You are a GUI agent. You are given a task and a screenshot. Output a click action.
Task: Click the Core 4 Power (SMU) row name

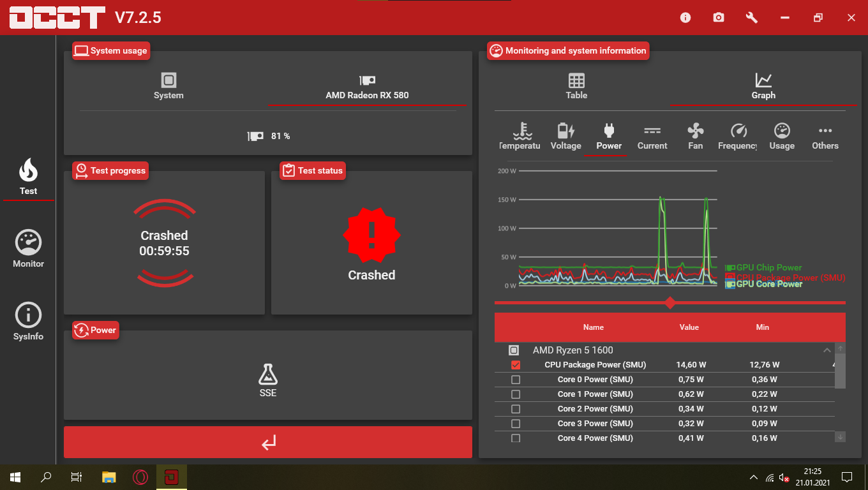point(595,438)
